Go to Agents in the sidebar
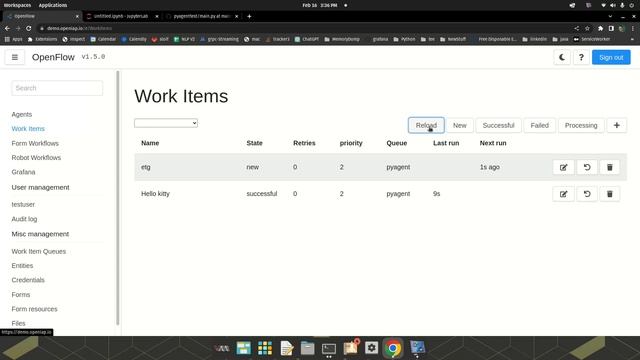The width and height of the screenshot is (640, 360). (22, 114)
